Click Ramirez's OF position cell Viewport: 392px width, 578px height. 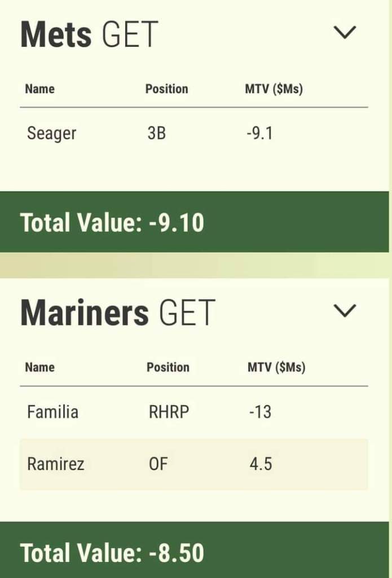click(158, 464)
